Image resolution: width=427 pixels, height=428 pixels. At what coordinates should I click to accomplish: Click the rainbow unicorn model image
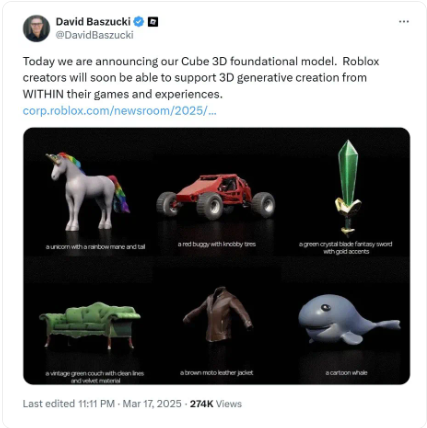point(89,192)
